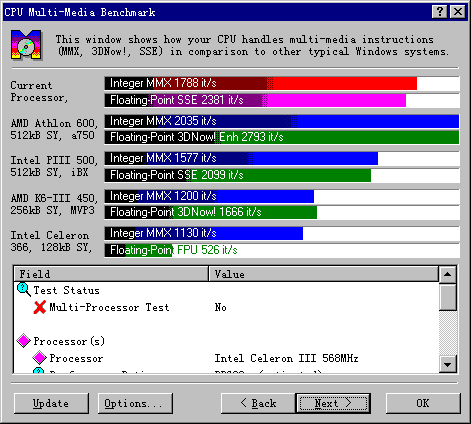The image size is (471, 424).
Task: Select the Multi-Processor Test row
Action: [x=227, y=307]
